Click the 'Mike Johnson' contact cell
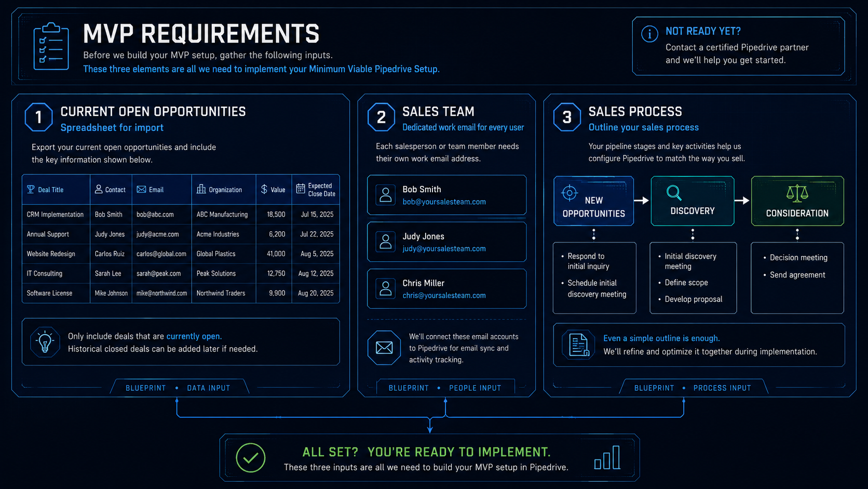868x489 pixels. [x=111, y=294]
